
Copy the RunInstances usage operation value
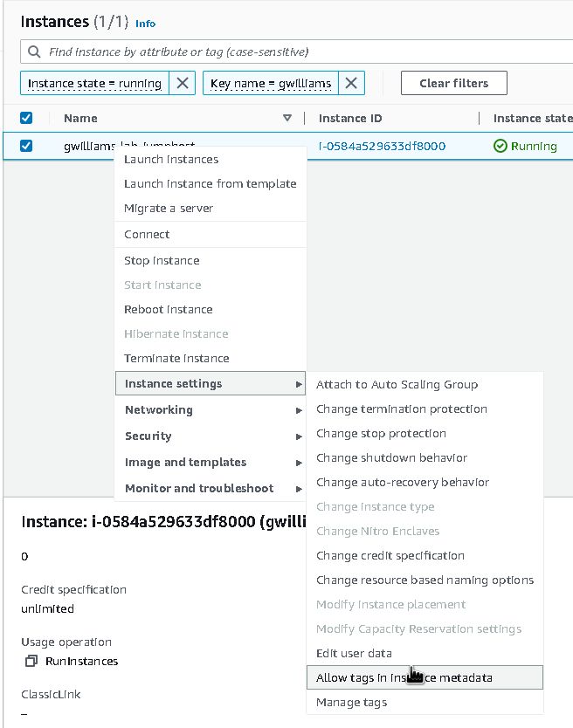click(31, 661)
